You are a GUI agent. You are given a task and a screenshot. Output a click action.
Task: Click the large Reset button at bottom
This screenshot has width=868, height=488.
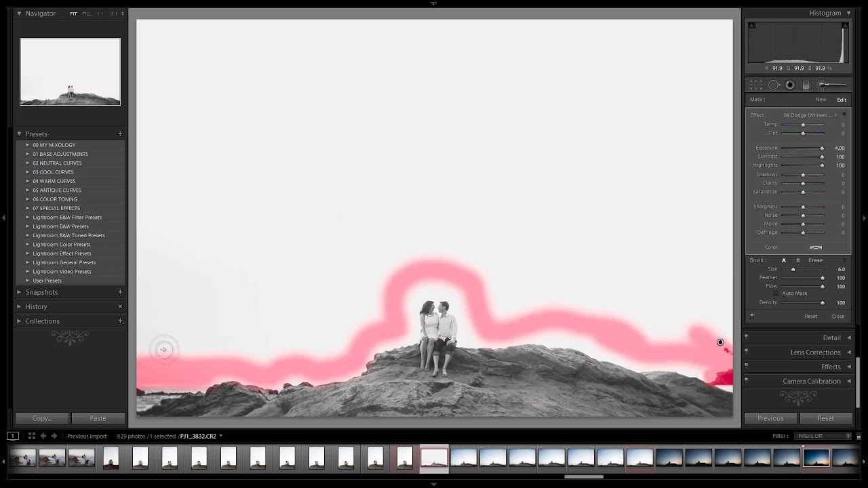pos(825,418)
